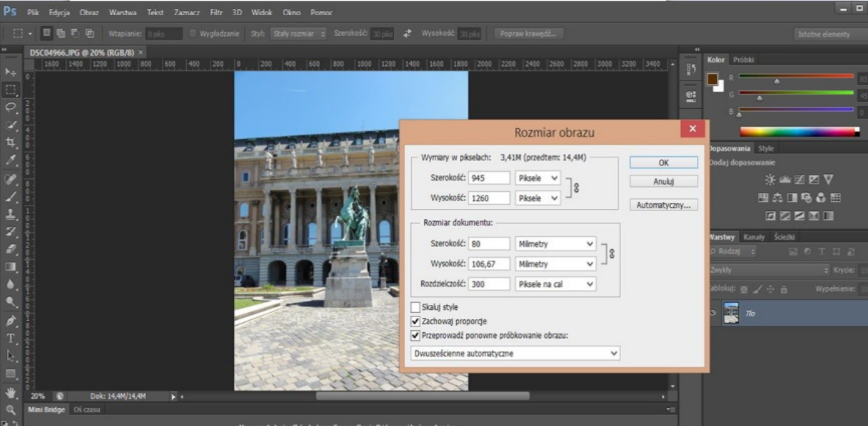Open the Rozdzielczość units dropdown
Image resolution: width=868 pixels, height=426 pixels.
coord(556,284)
